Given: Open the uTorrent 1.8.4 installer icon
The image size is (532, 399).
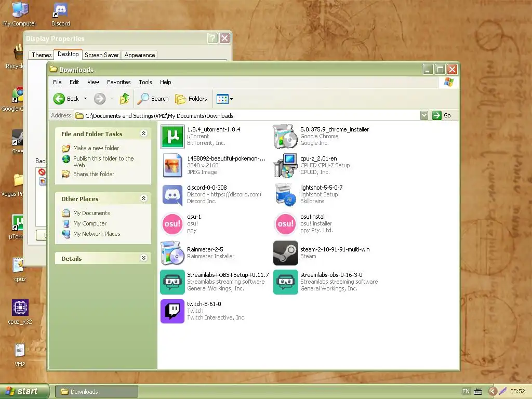Looking at the screenshot, I should 172,137.
